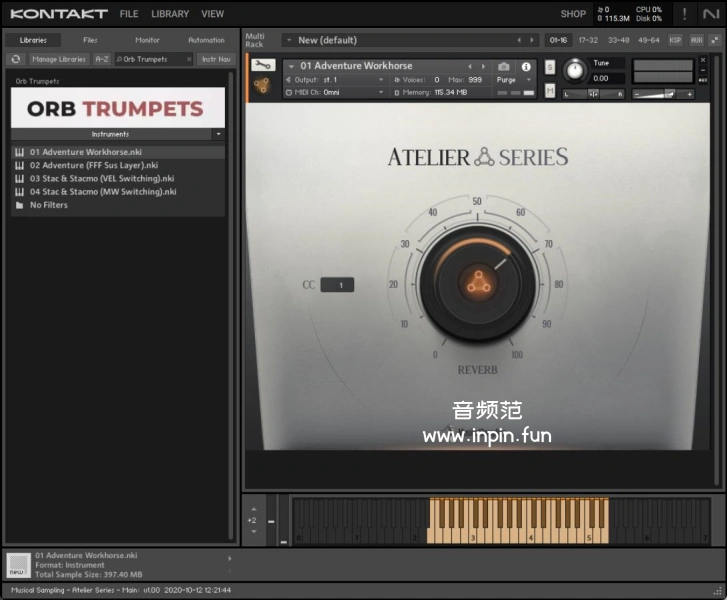Image resolution: width=727 pixels, height=600 pixels.
Task: Click the No Filters folder icon
Action: pyautogui.click(x=19, y=205)
